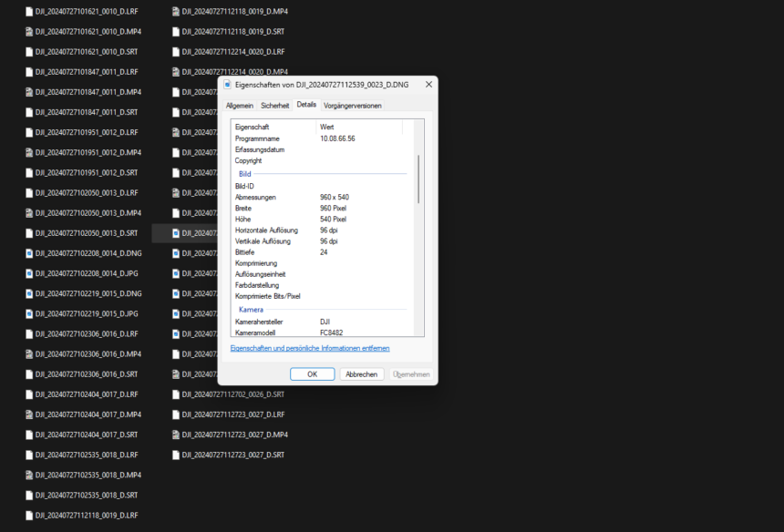Select file icon of DJI_20240727101621_0010_D.MP4
784x532 pixels.
point(29,32)
